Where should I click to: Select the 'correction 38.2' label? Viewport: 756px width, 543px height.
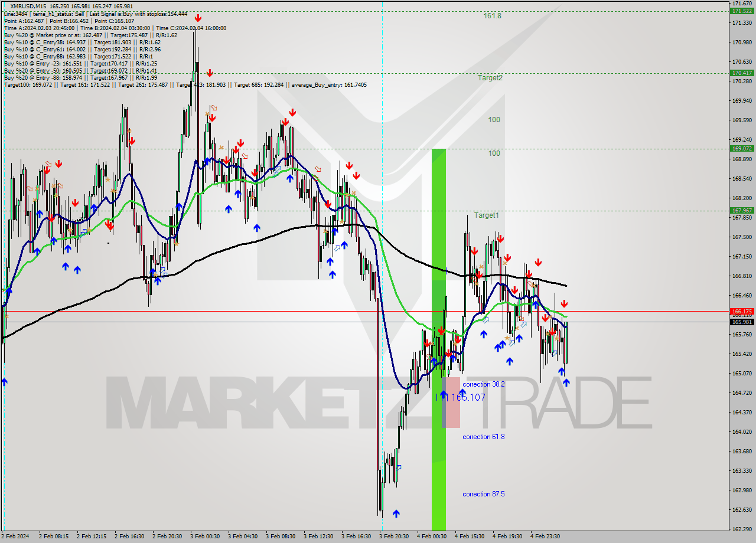click(483, 384)
